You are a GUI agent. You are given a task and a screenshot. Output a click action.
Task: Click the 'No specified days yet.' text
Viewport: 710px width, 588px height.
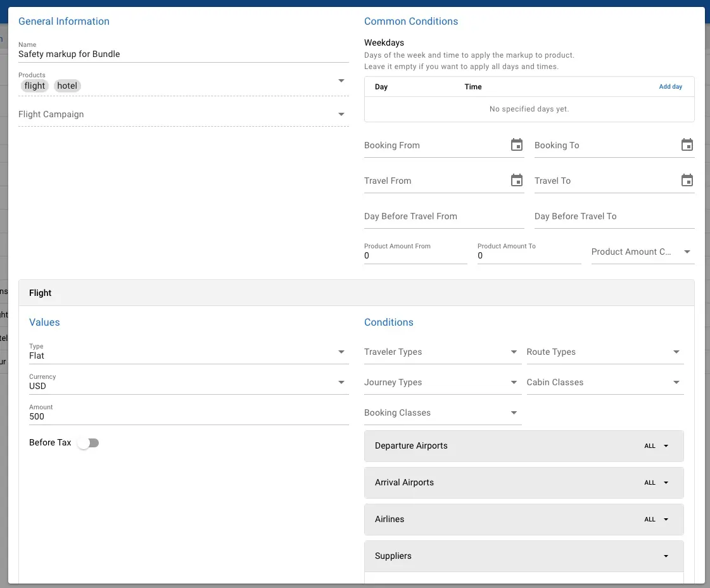(529, 109)
